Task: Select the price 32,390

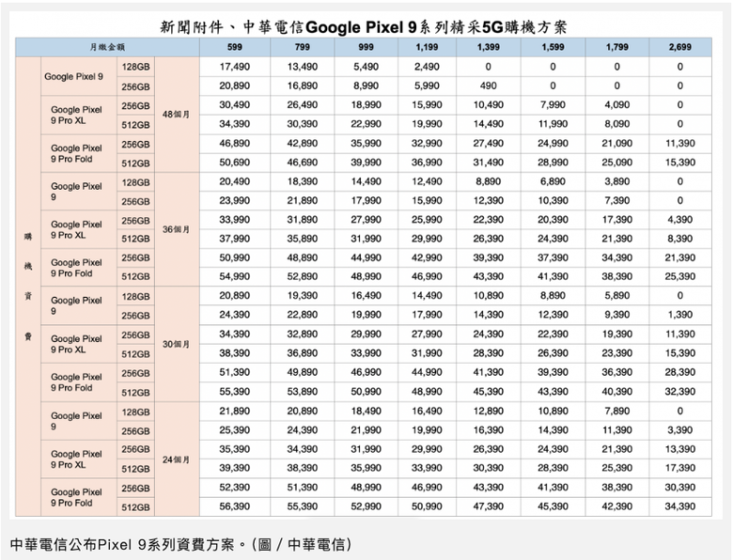Action: pos(680,392)
